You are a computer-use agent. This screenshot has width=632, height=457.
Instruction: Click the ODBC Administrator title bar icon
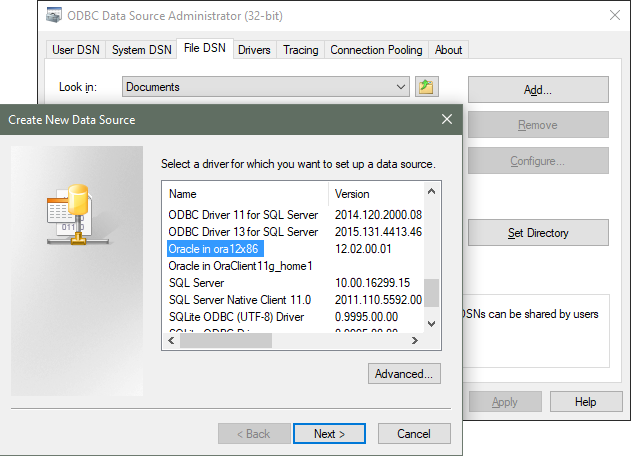54,15
